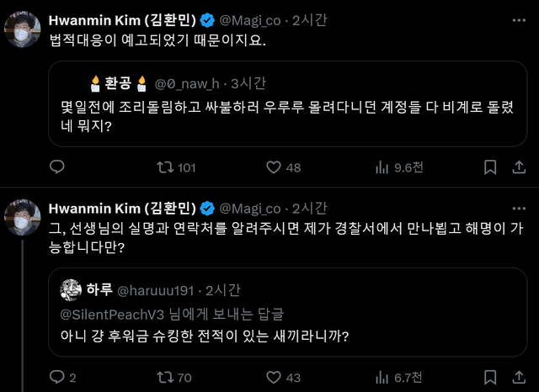Open Hwanmin Kim's avatar on the first post
The height and width of the screenshot is (392, 539).
click(x=22, y=29)
